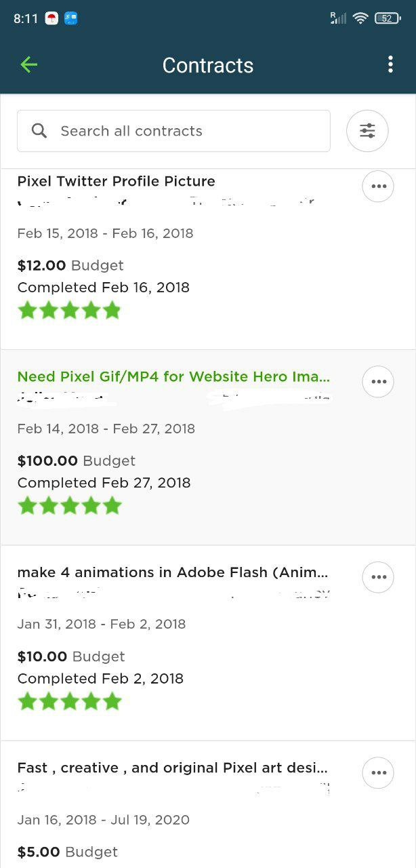
Task: Tap the five-star rating under $10.00 contract
Action: click(69, 701)
